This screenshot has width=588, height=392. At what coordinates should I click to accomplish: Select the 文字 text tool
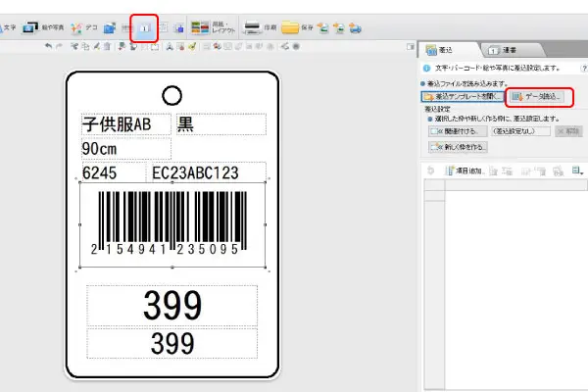click(x=8, y=27)
